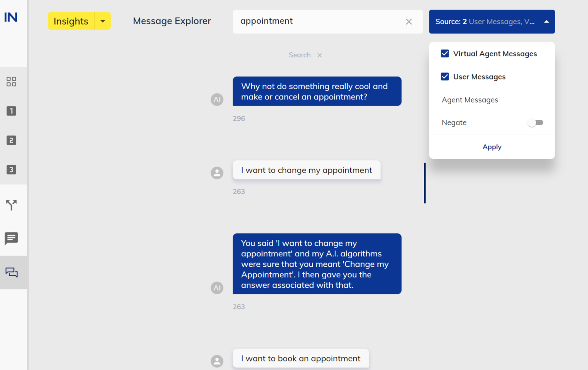Apply the message source filter
Viewport: 588px width, 370px height.
492,147
